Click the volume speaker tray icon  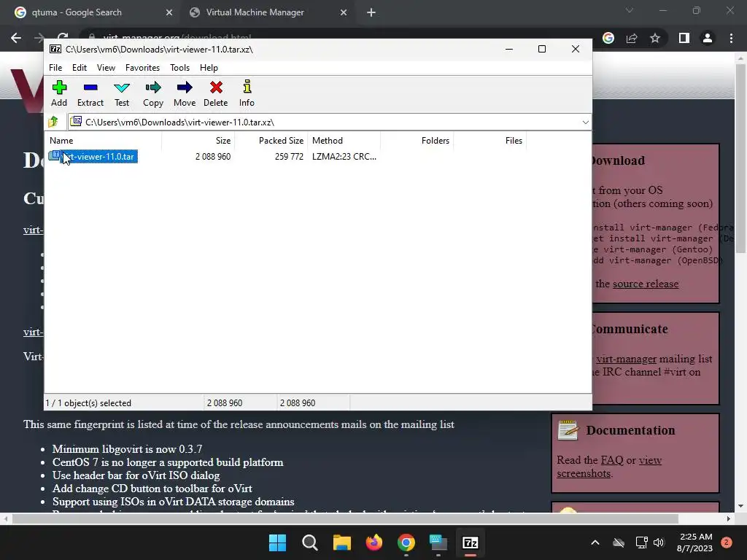(x=659, y=542)
